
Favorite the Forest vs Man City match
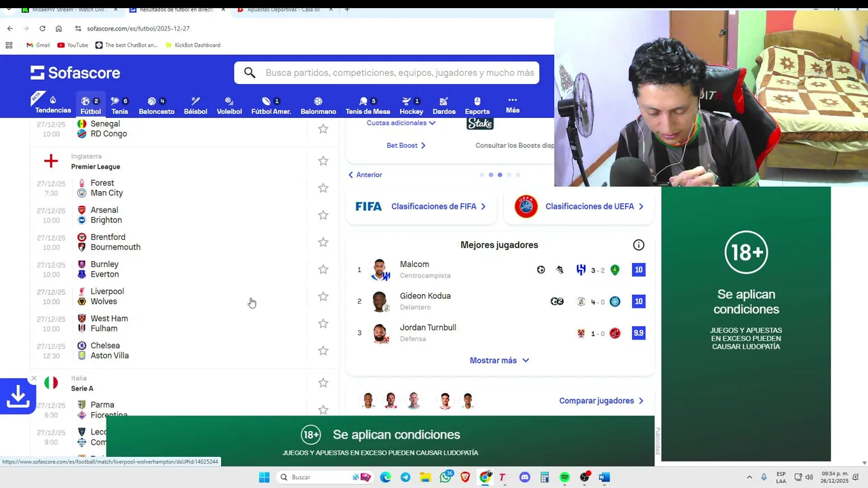pyautogui.click(x=323, y=188)
